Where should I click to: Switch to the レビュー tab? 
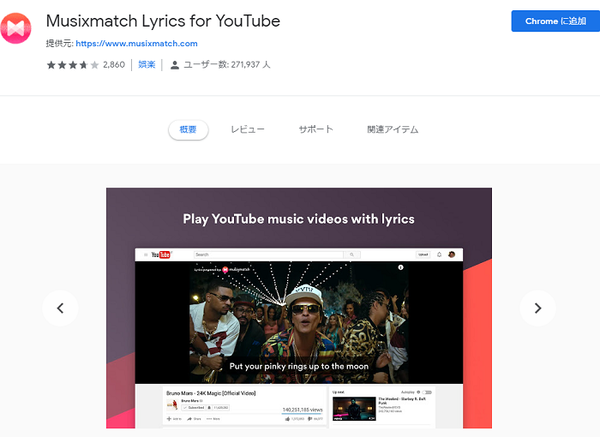(x=248, y=130)
